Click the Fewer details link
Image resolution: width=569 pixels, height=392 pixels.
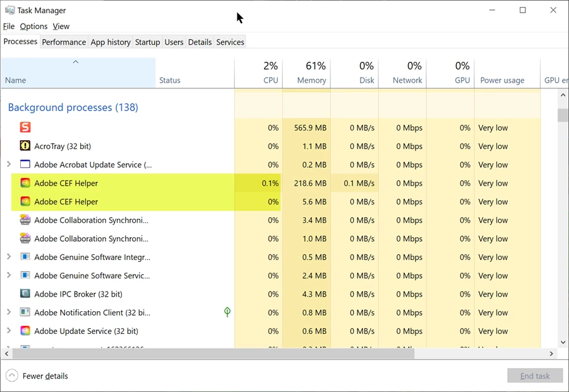[x=45, y=376]
